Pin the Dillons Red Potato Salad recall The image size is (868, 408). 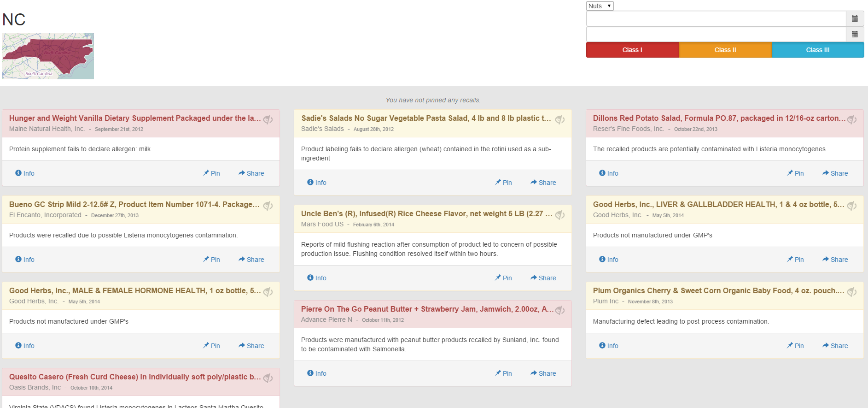pos(796,173)
